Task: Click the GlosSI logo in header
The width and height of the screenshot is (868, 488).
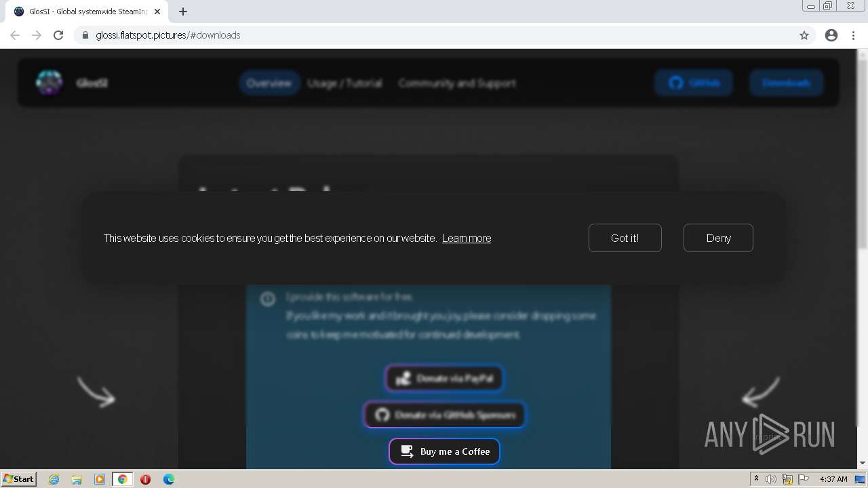Action: (50, 83)
